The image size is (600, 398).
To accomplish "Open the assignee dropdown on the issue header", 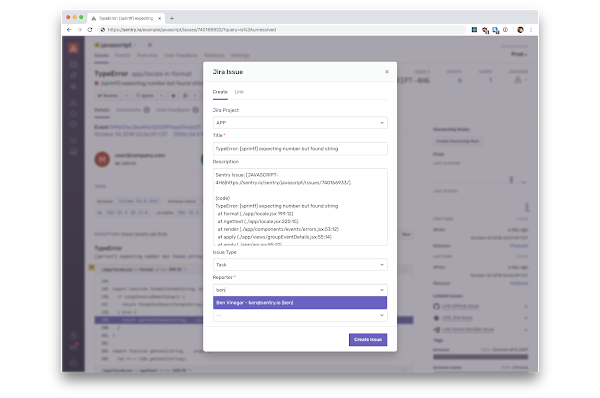I will [520, 80].
